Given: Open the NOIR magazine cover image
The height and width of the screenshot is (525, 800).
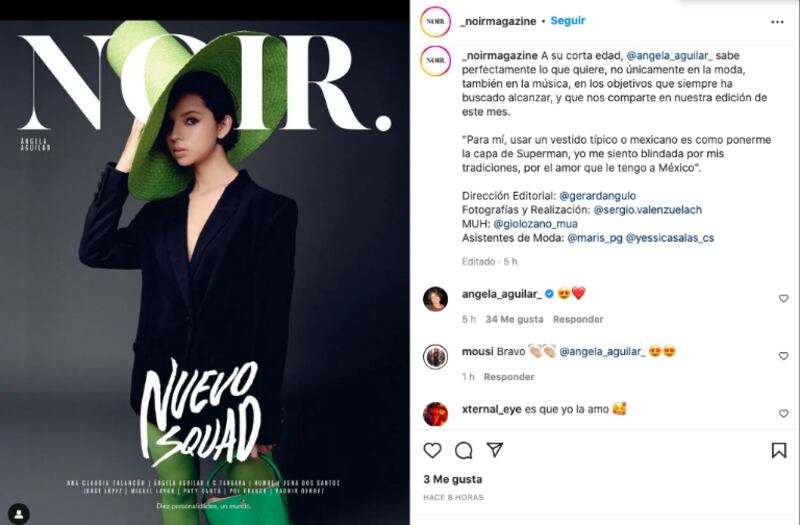Looking at the screenshot, I should (x=205, y=272).
